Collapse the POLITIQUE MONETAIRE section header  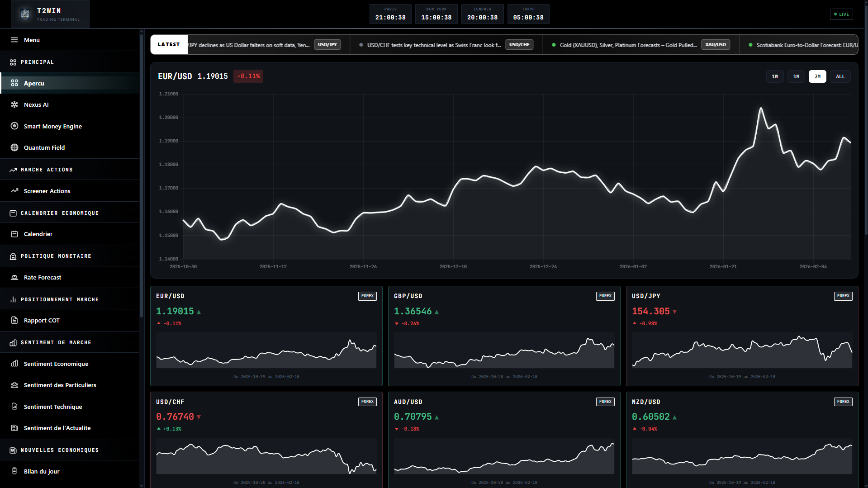pyautogui.click(x=56, y=256)
